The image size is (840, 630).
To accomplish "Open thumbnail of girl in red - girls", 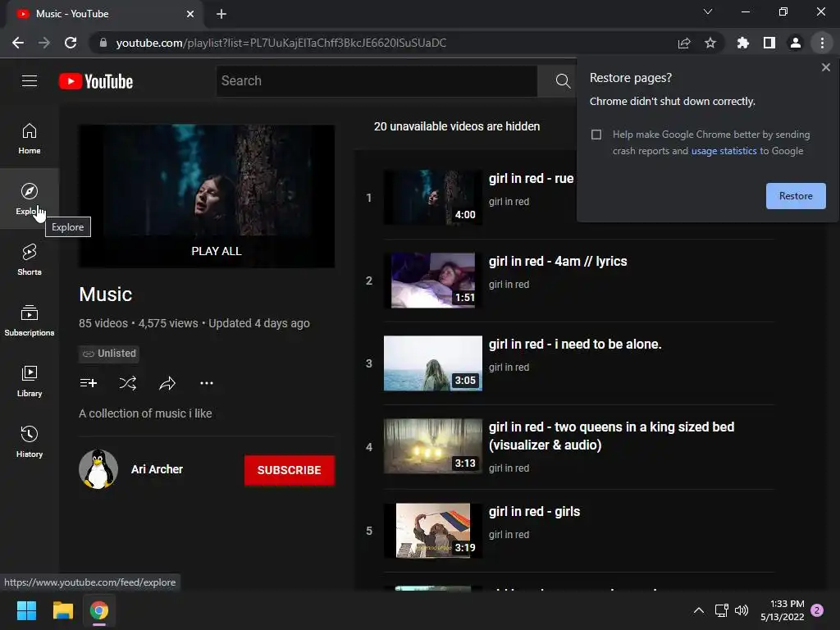I will 433,531.
